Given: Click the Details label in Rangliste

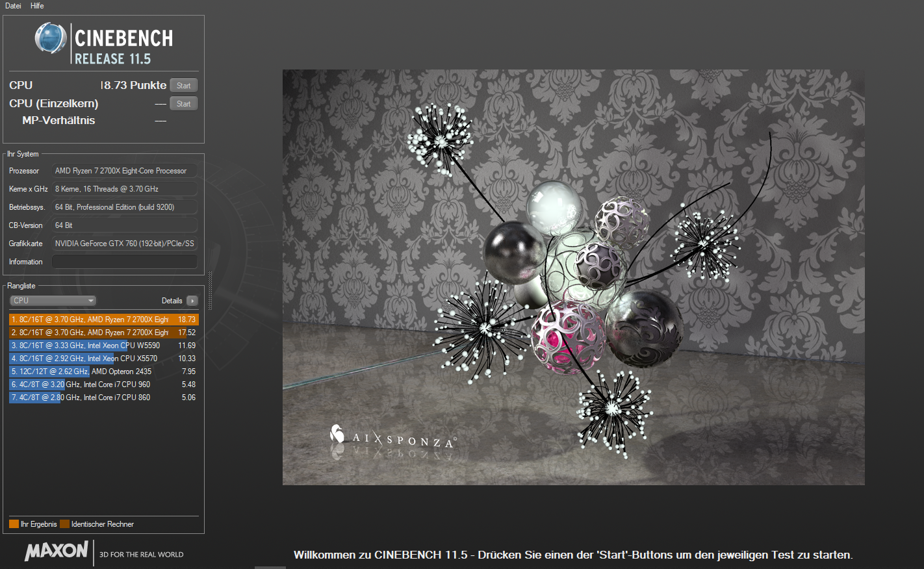Looking at the screenshot, I should coord(172,301).
